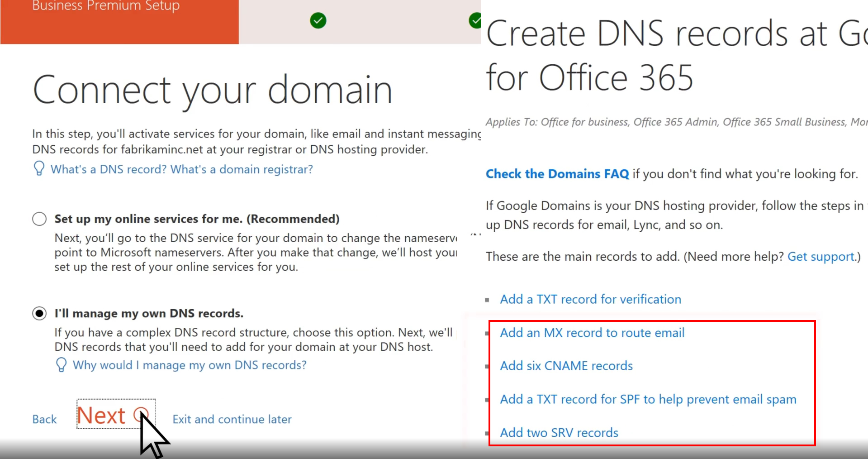Click the Next button
The width and height of the screenshot is (868, 459).
click(116, 414)
